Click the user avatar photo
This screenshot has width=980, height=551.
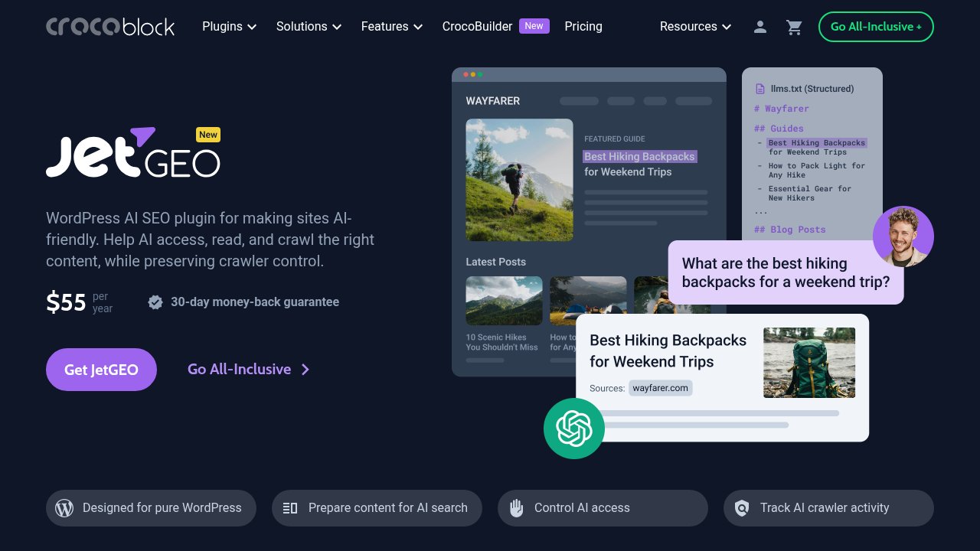click(903, 236)
